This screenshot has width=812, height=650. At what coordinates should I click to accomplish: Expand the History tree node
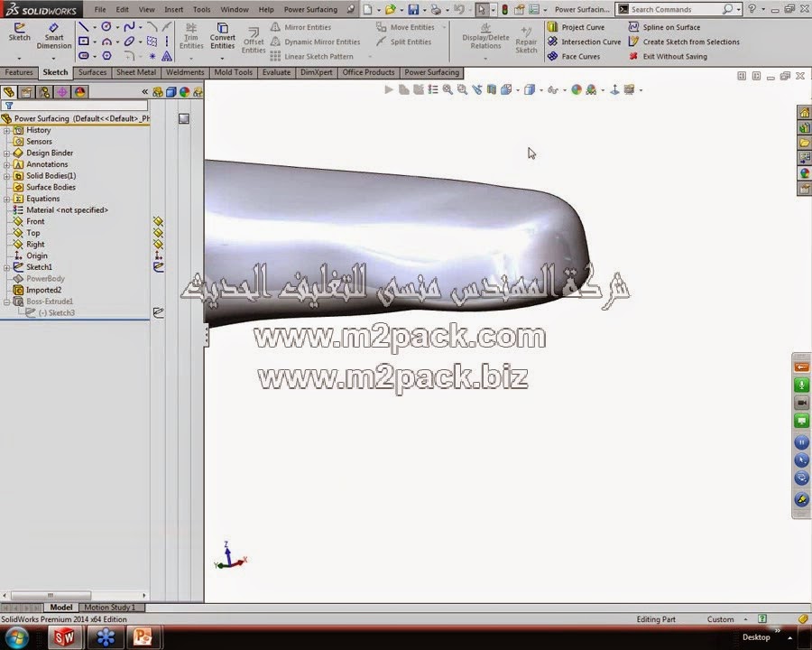6,131
